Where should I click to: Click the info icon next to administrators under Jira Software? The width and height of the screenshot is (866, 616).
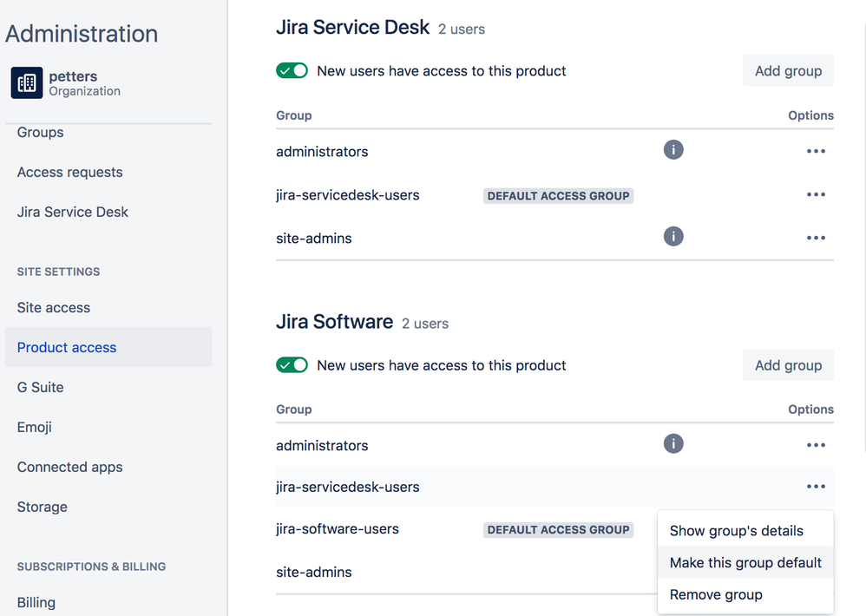coord(673,443)
